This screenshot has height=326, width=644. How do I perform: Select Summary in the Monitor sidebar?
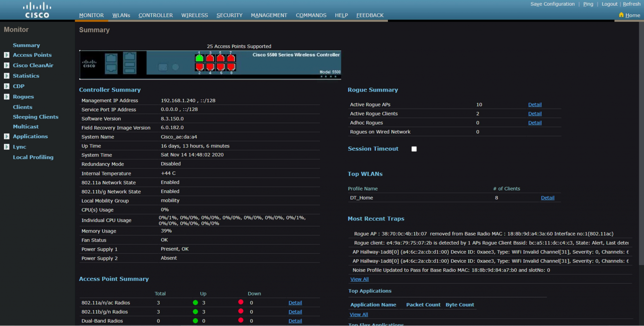26,45
